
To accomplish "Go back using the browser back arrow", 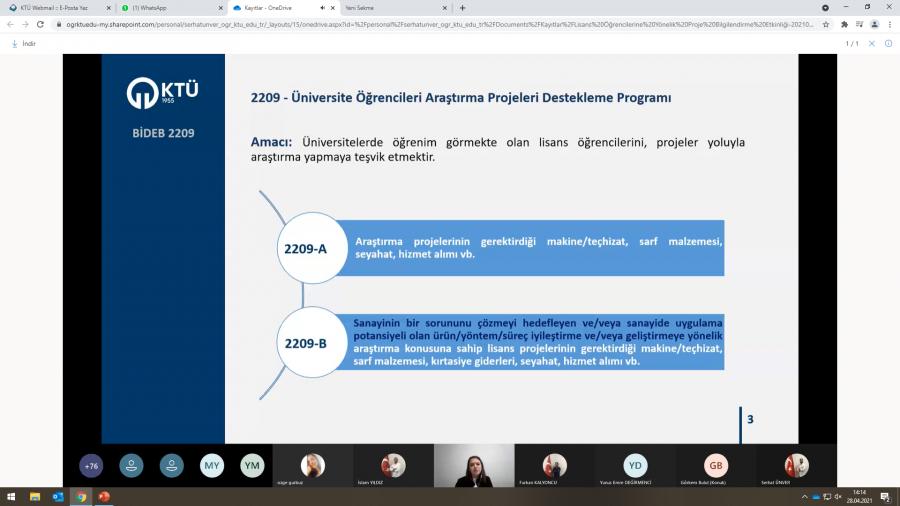I will tap(10, 24).
